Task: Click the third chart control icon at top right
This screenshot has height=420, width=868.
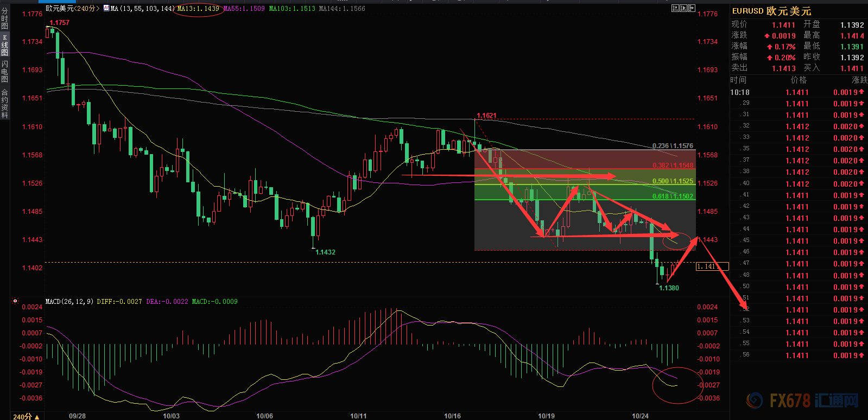Action: pos(692,8)
